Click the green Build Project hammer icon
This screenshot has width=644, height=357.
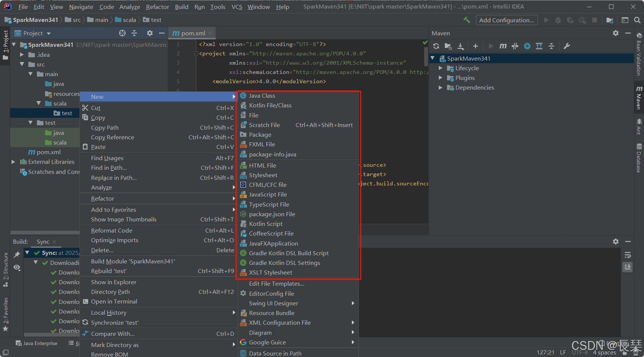pyautogui.click(x=467, y=20)
